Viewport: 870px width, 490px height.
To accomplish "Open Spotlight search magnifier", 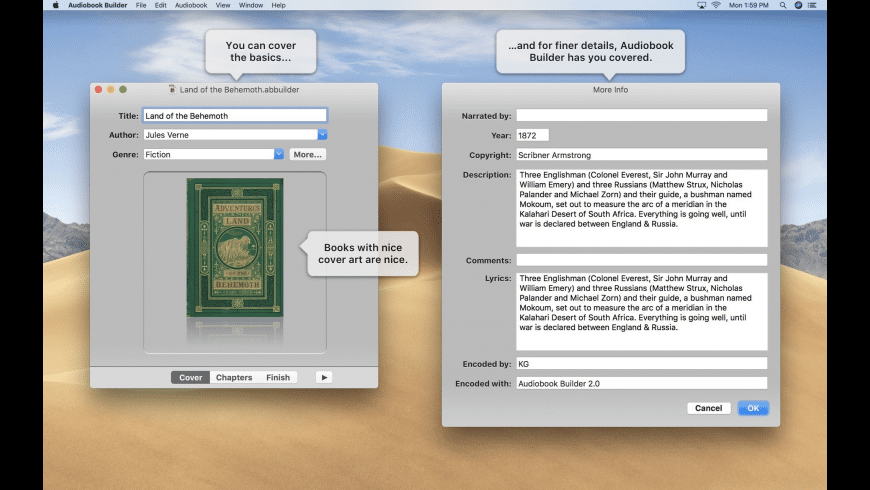I will point(783,5).
